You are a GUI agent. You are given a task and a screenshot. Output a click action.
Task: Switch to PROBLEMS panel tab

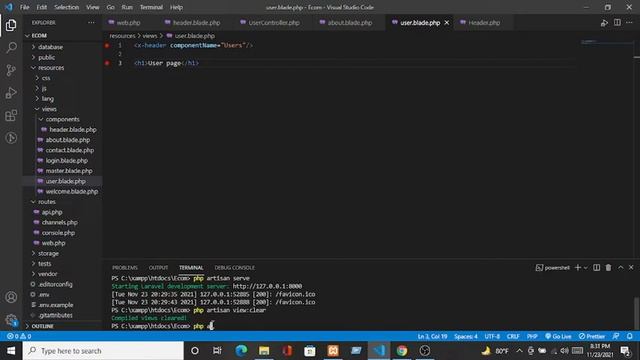point(125,267)
